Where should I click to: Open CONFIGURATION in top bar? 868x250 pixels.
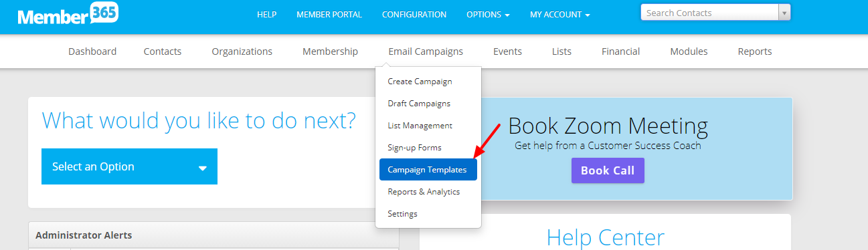pyautogui.click(x=414, y=15)
